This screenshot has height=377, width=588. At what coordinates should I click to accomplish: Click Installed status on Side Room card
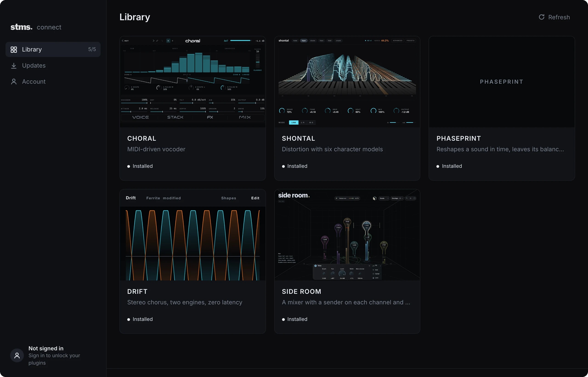click(294, 319)
